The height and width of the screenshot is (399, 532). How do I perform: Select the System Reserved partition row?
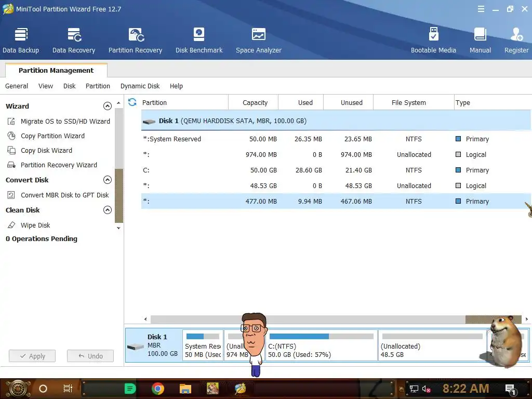336,139
